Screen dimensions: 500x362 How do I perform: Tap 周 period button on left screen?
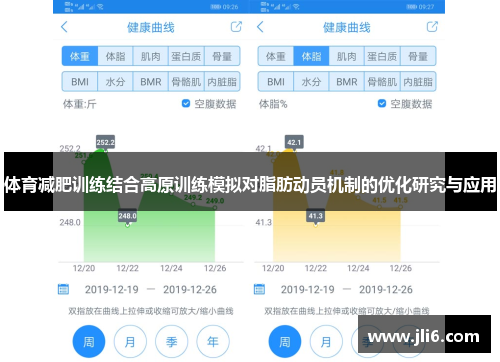[89, 342]
